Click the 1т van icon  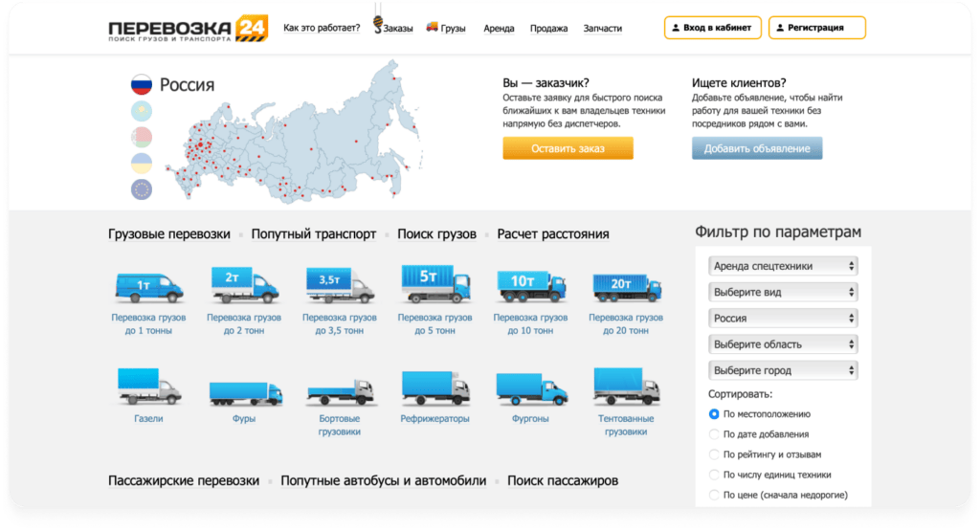pos(148,287)
